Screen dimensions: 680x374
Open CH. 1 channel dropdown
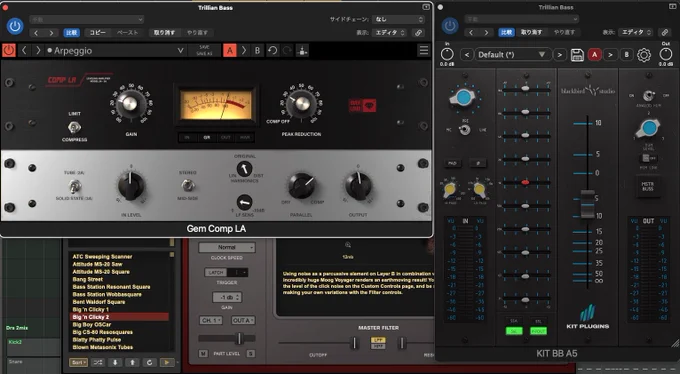click(211, 320)
